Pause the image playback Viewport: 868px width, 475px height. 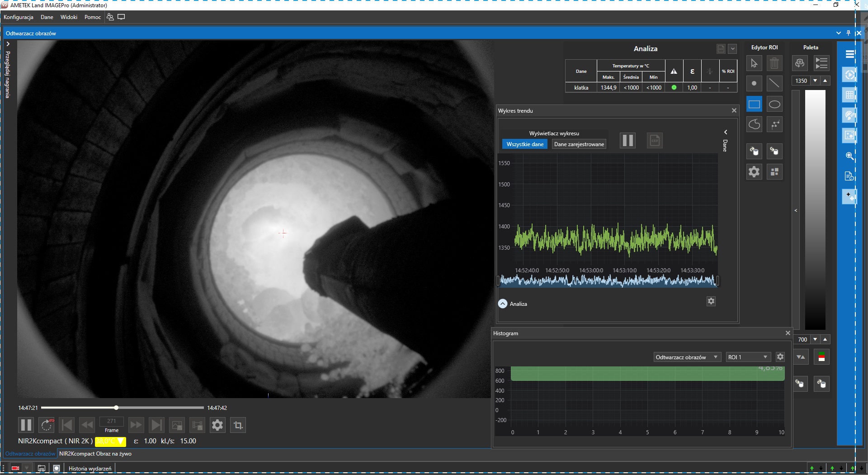tap(26, 425)
